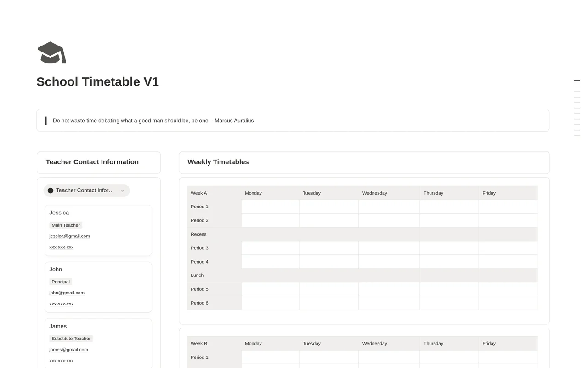Click Week B Monday column header
The image size is (588, 368).
270,343
